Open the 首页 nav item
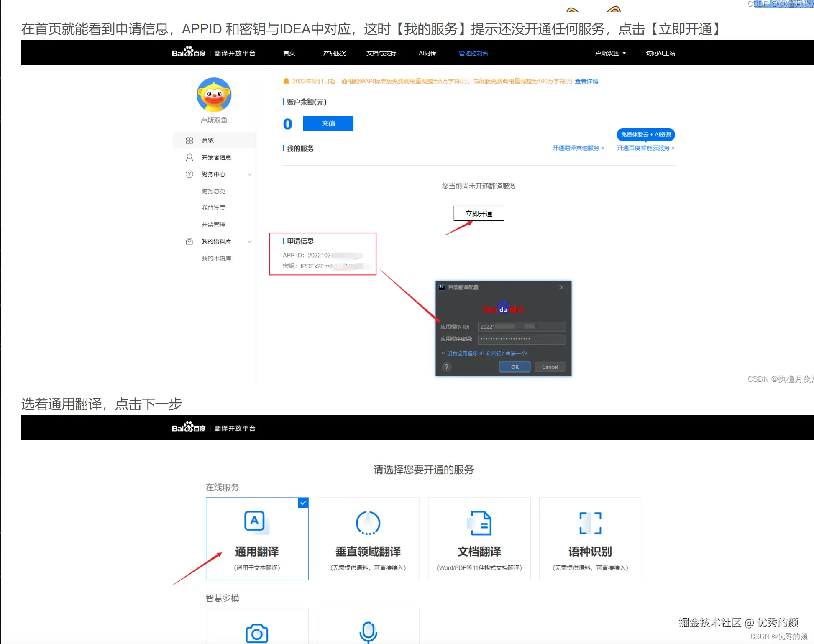This screenshot has height=644, width=814. click(289, 53)
